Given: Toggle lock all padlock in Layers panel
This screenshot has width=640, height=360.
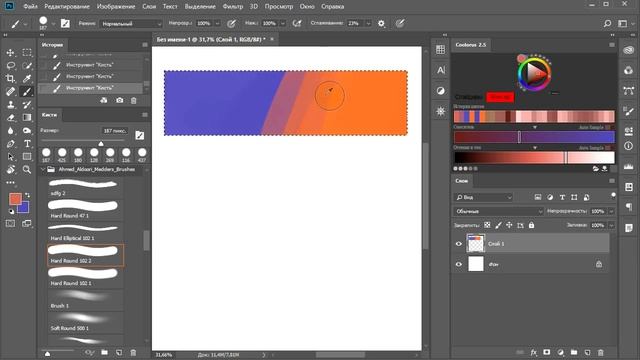Looking at the screenshot, I should coord(531,225).
